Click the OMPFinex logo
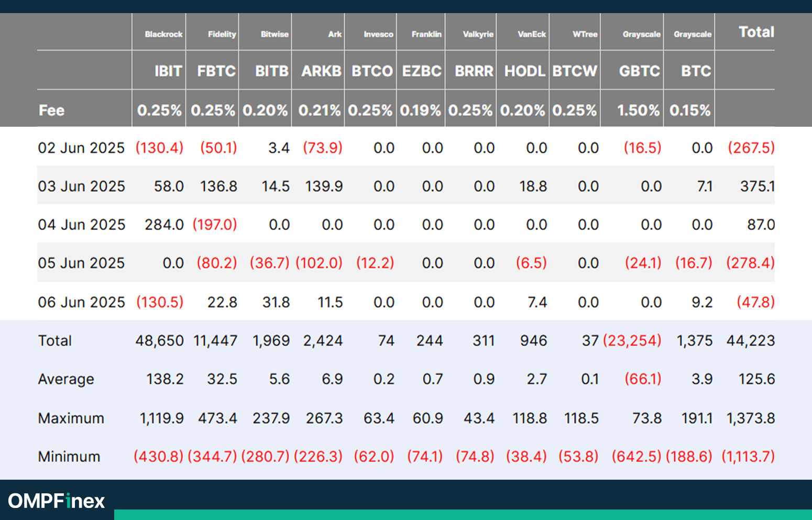 pyautogui.click(x=57, y=501)
